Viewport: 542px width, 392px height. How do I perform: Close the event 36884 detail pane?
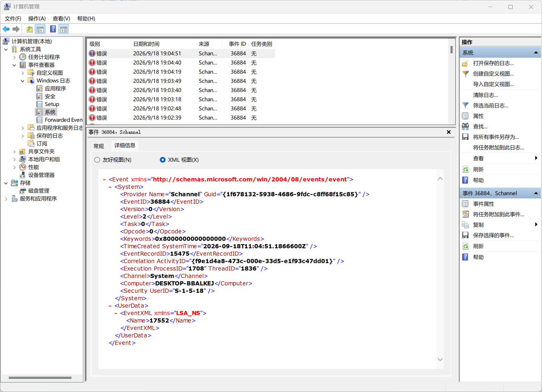point(449,132)
